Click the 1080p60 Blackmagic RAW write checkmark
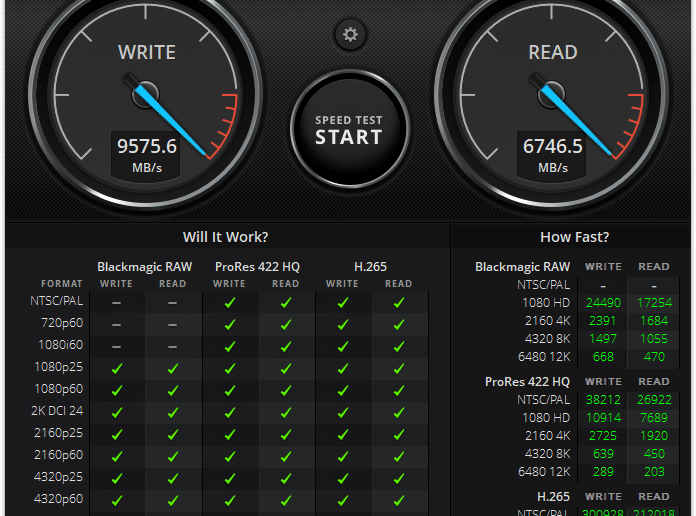This screenshot has height=516, width=696. 117,391
